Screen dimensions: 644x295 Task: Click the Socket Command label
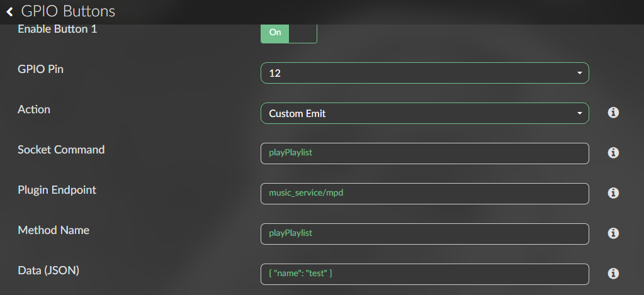[x=61, y=150]
